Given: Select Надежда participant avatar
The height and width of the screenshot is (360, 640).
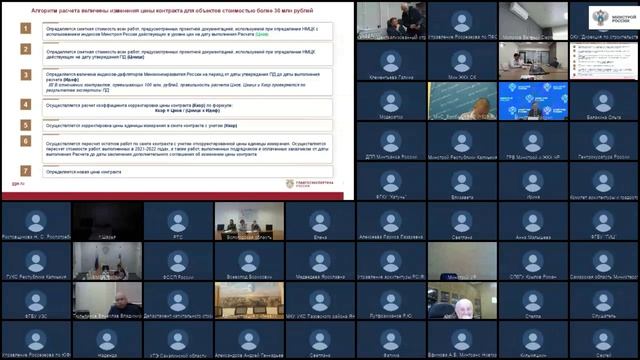Looking at the screenshot, I should pyautogui.click(x=107, y=341).
